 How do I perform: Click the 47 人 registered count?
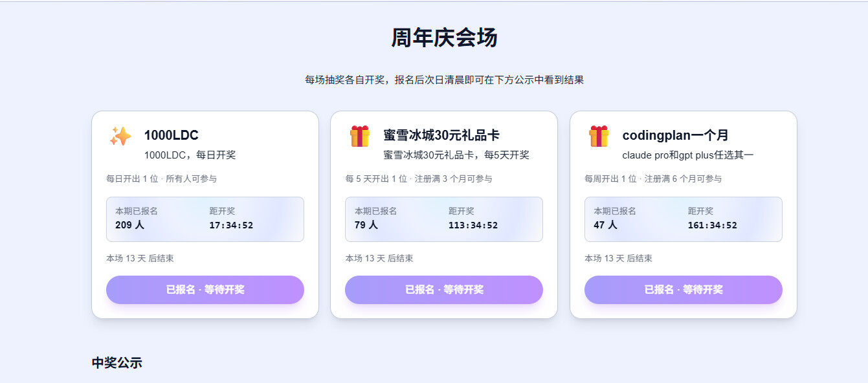point(605,225)
